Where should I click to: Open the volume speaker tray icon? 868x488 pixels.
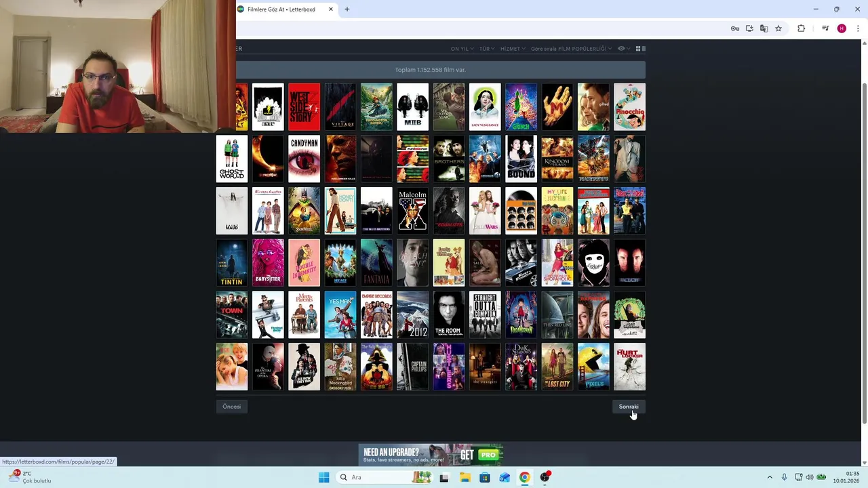(x=809, y=477)
